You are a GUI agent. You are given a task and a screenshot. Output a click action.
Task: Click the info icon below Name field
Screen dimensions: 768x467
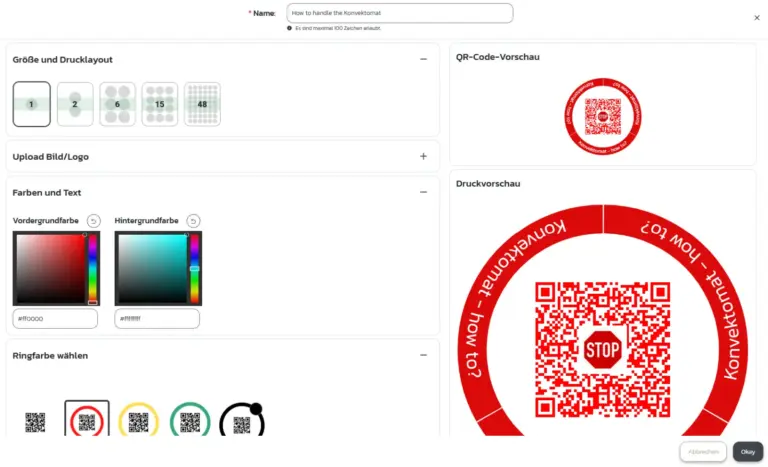[289, 28]
